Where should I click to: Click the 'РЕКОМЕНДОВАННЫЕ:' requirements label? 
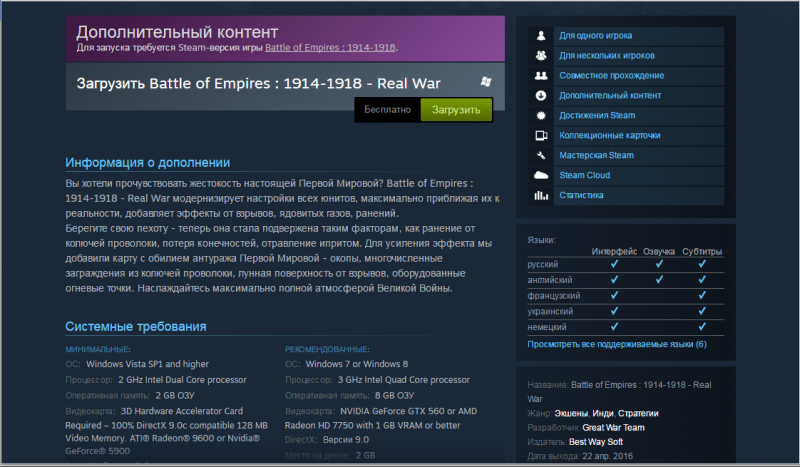327,350
